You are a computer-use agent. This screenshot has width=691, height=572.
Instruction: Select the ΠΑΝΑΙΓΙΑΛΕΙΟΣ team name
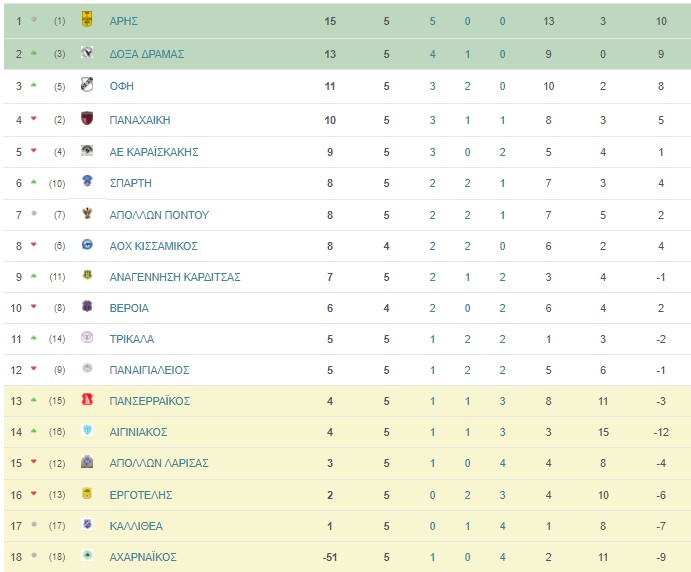(x=149, y=370)
